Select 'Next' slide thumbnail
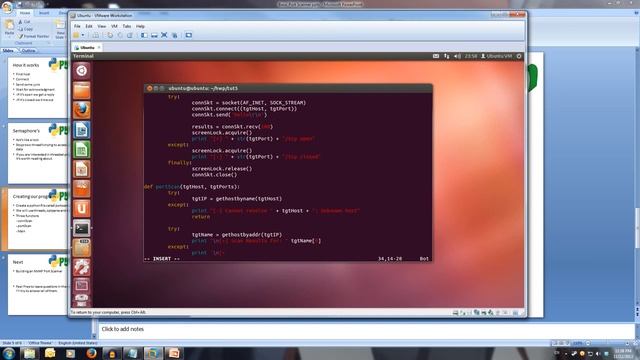The image size is (640, 360). point(38,285)
